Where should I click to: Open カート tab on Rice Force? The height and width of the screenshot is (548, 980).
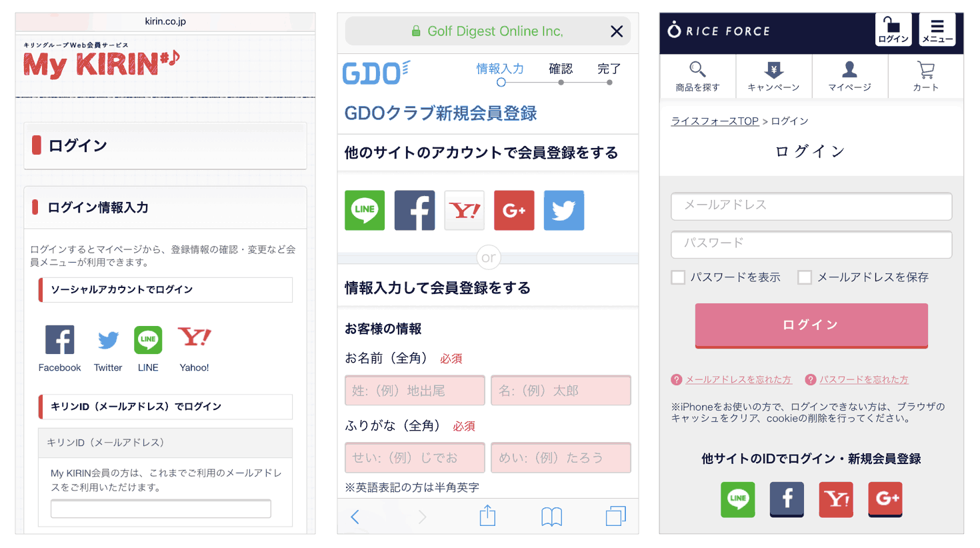(x=926, y=77)
